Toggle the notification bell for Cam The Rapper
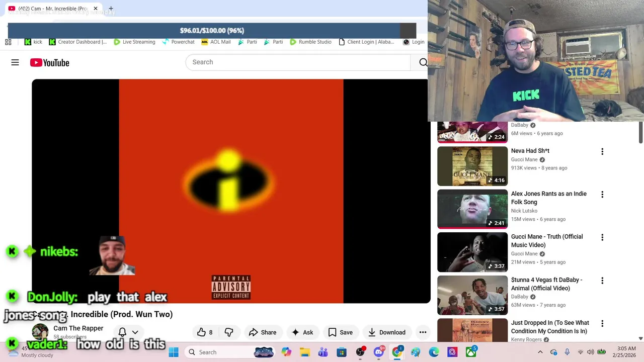644x362 pixels. click(122, 332)
